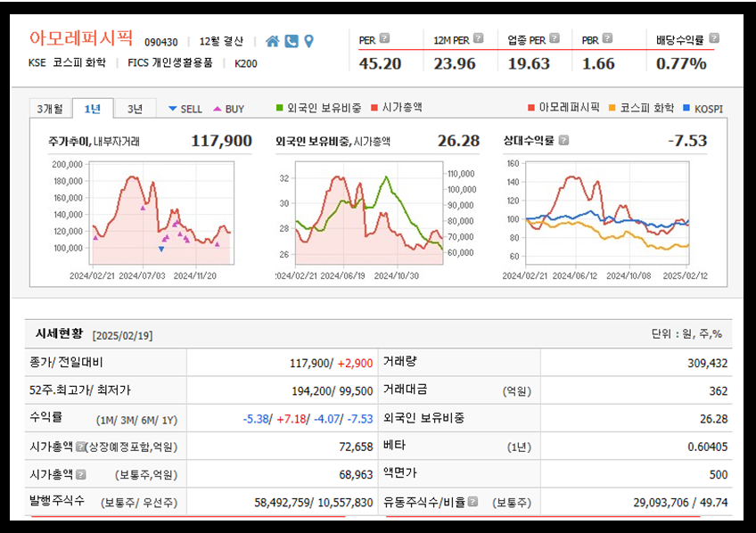Click trading volume value 309,432
Image resolution: width=756 pixels, height=533 pixels.
click(707, 364)
